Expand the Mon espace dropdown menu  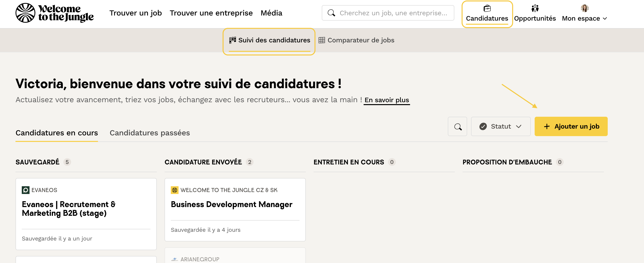[584, 18]
